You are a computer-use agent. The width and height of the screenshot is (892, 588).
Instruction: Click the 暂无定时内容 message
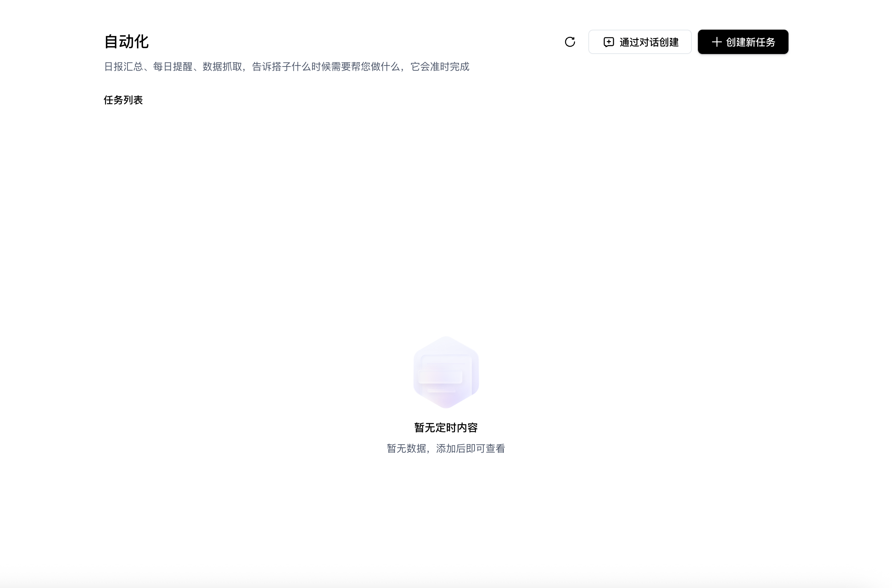446,427
